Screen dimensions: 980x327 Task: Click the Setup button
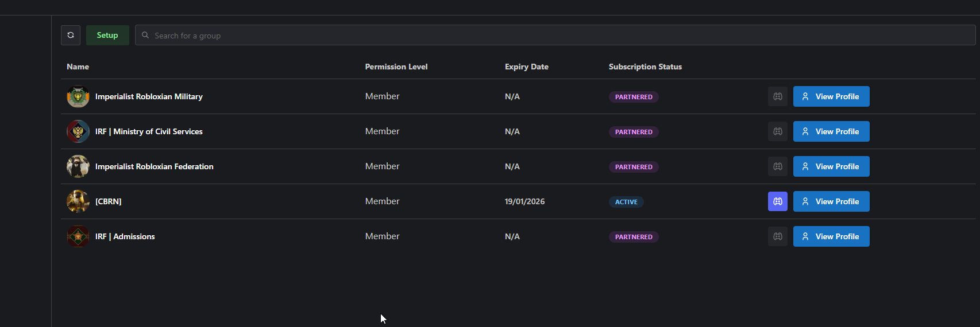click(x=107, y=35)
